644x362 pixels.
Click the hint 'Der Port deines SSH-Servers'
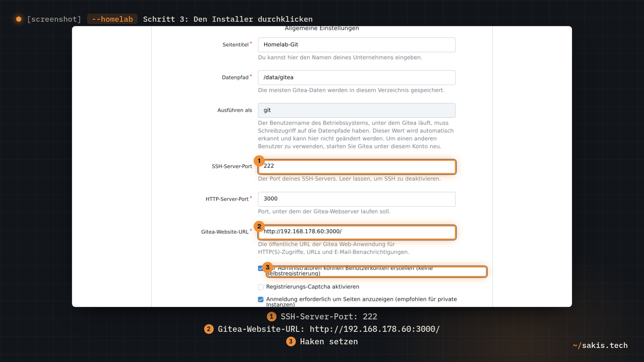[349, 179]
